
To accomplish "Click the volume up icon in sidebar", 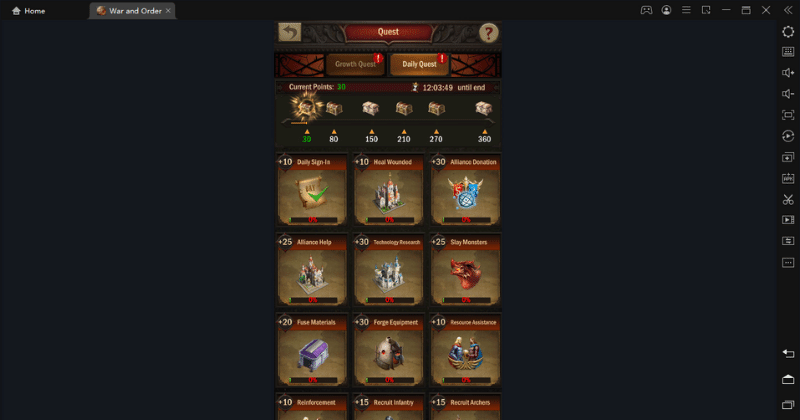I will [x=788, y=73].
